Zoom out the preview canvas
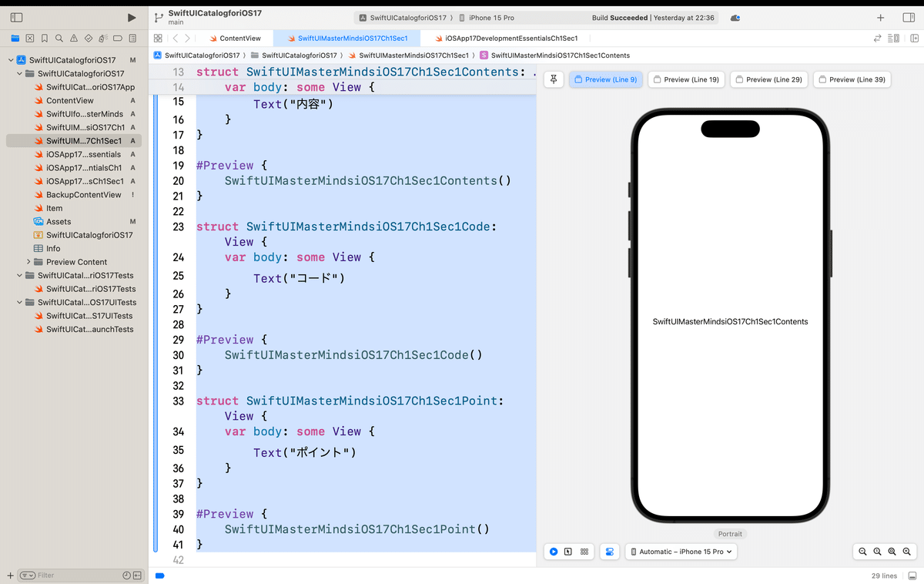The width and height of the screenshot is (924, 584). point(862,552)
